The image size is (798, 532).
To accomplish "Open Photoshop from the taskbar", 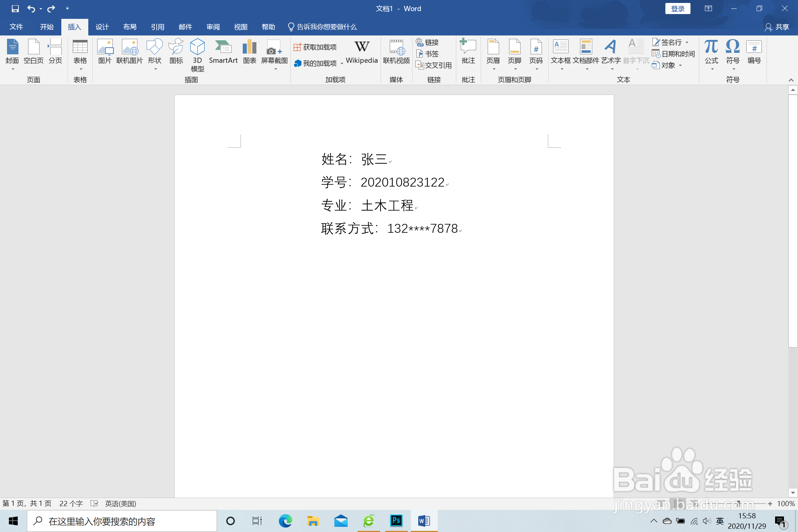I will click(396, 521).
